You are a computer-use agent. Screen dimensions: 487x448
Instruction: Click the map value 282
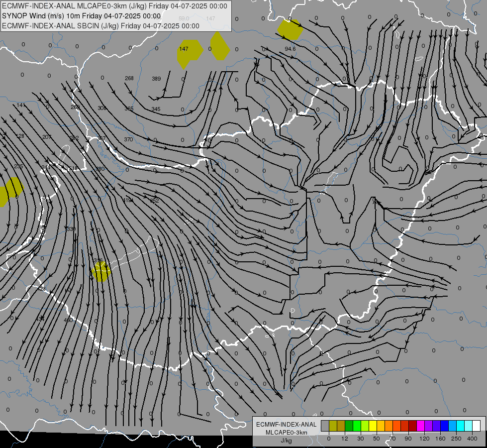coord(74,138)
